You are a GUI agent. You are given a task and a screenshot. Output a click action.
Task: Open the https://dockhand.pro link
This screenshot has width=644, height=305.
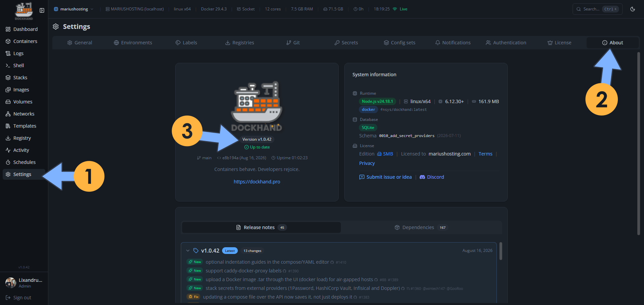coord(257,182)
